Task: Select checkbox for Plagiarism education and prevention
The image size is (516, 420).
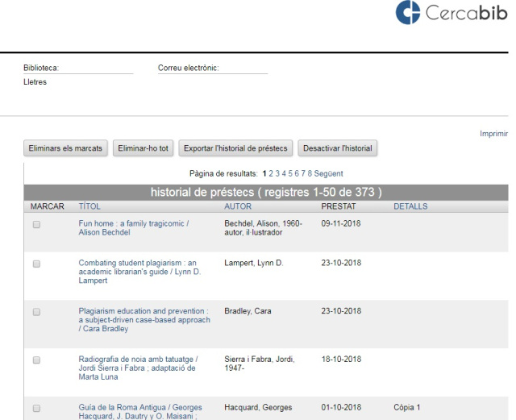Action: pyautogui.click(x=36, y=312)
